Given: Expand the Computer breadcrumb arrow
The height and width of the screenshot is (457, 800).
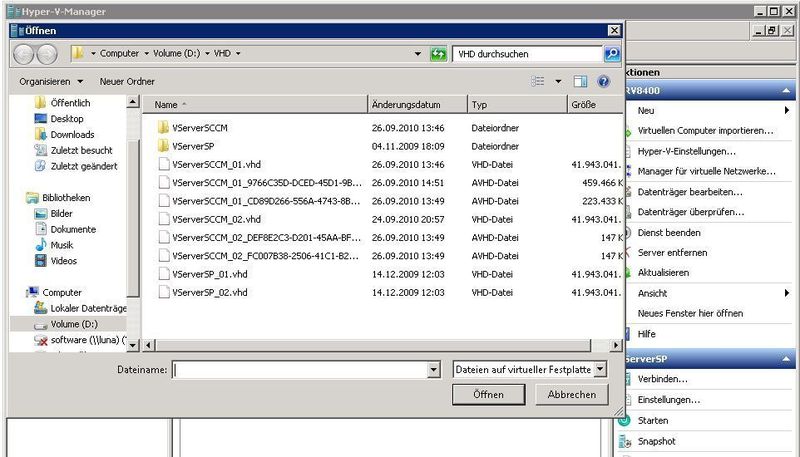Looking at the screenshot, I should click(x=146, y=53).
